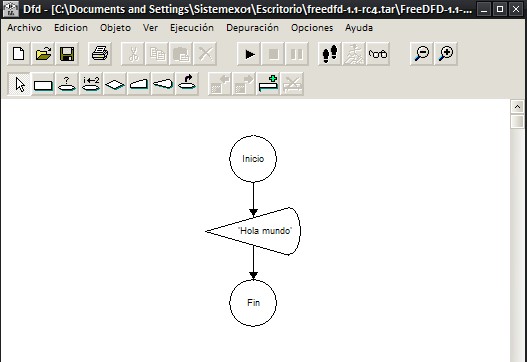Step through execution with the footprints icon
This screenshot has height=362, width=527.
330,54
